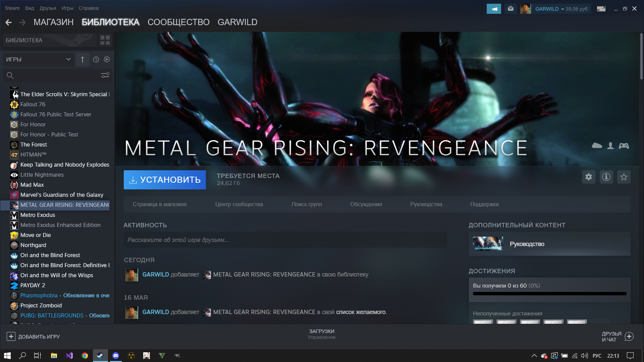Open the Вид menu

click(x=30, y=8)
